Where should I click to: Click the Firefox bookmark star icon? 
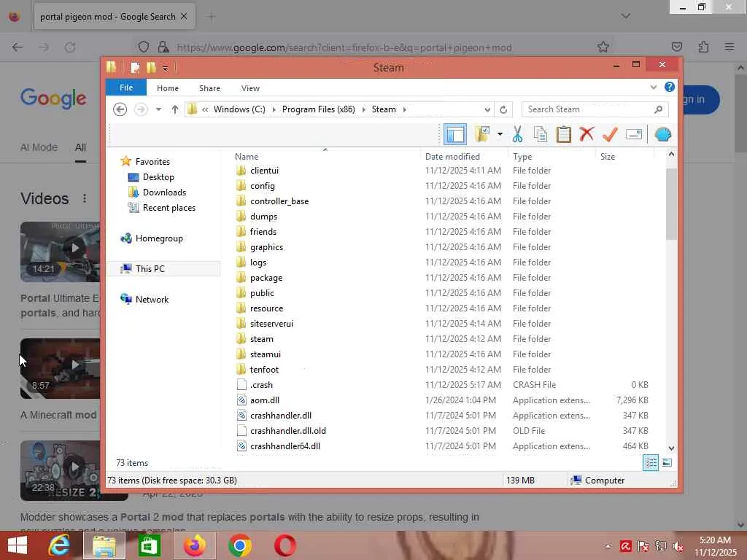(x=603, y=47)
